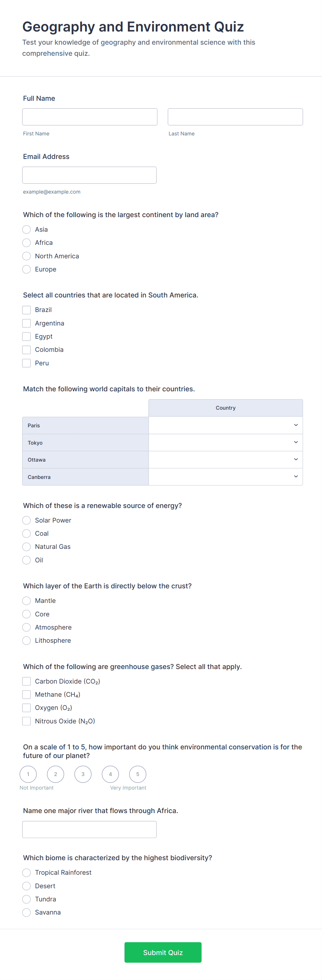Screen dimensions: 322x980
Task: Tick the Colombia checkbox
Action: (x=26, y=350)
